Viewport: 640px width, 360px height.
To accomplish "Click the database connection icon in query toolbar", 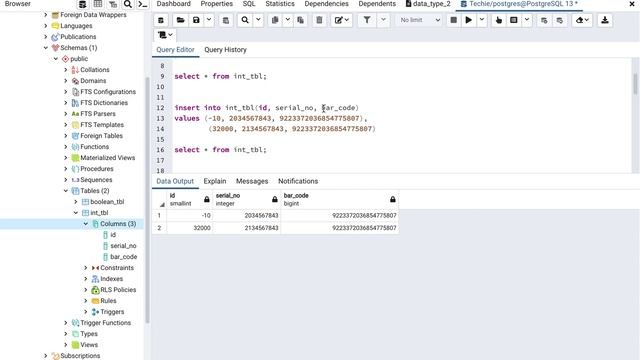I will (x=161, y=20).
